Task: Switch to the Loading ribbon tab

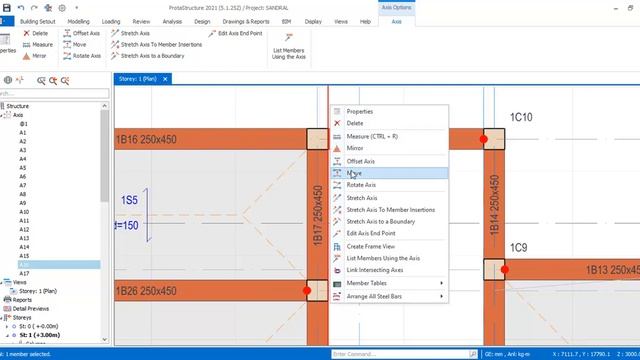Action: tap(111, 21)
